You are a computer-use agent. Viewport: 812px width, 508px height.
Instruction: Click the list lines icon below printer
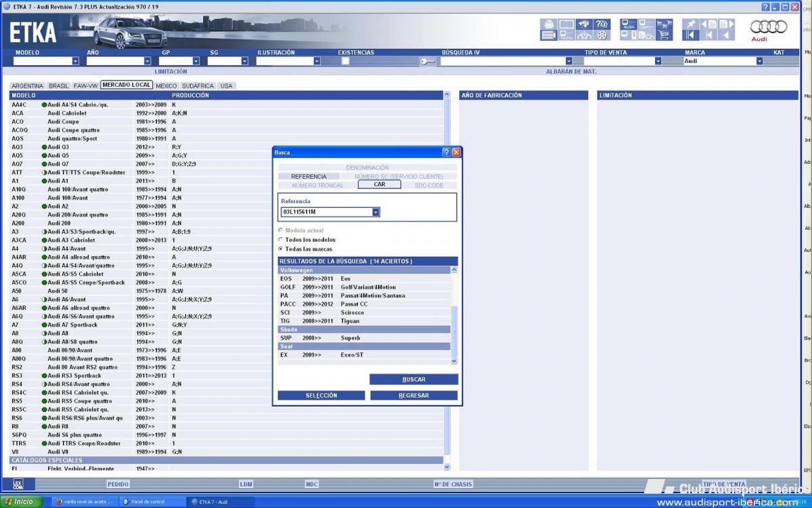pyautogui.click(x=549, y=35)
